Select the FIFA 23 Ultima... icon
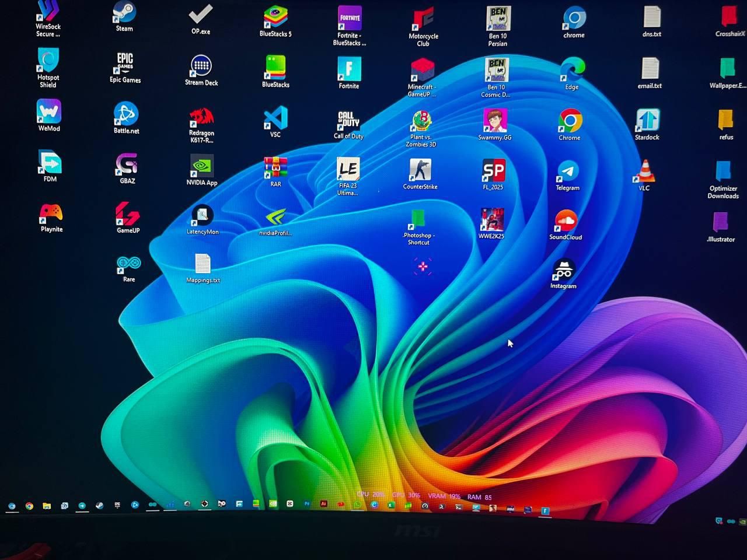This screenshot has width=747, height=560. pyautogui.click(x=348, y=177)
